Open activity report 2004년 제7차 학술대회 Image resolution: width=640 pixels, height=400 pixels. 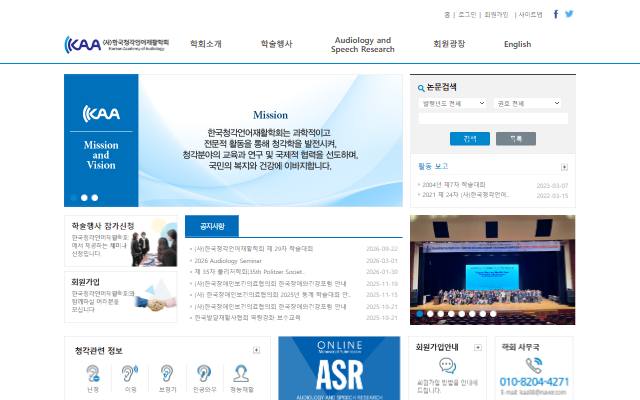(x=454, y=185)
